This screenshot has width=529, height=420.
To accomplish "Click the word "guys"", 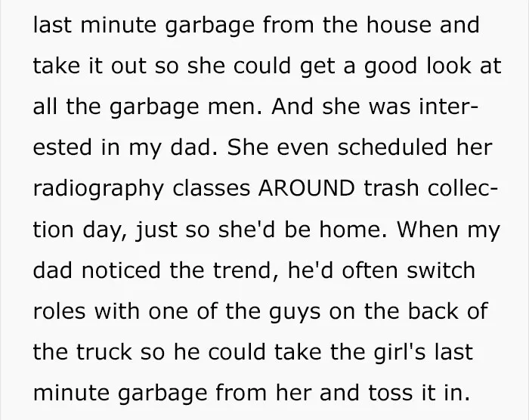I will coord(295,313).
